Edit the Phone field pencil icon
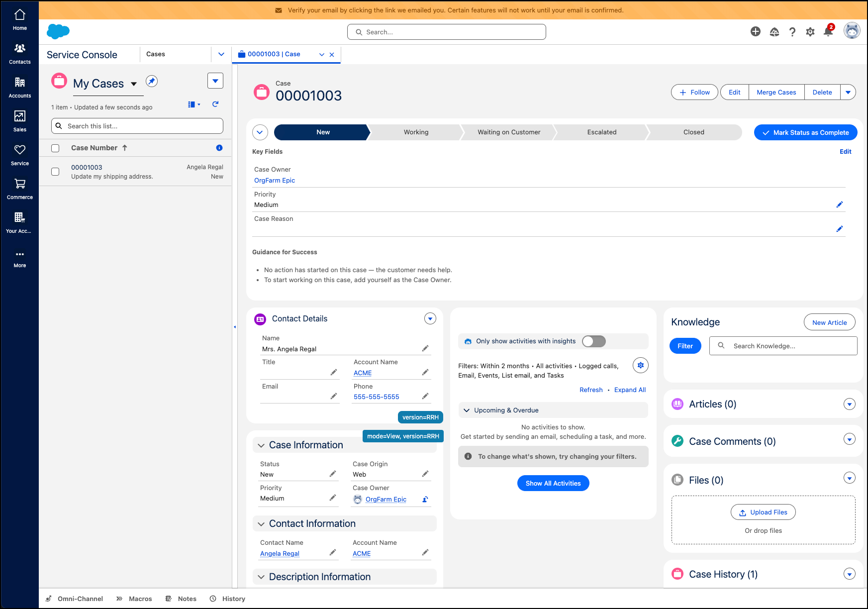Image resolution: width=868 pixels, height=609 pixels. click(425, 396)
